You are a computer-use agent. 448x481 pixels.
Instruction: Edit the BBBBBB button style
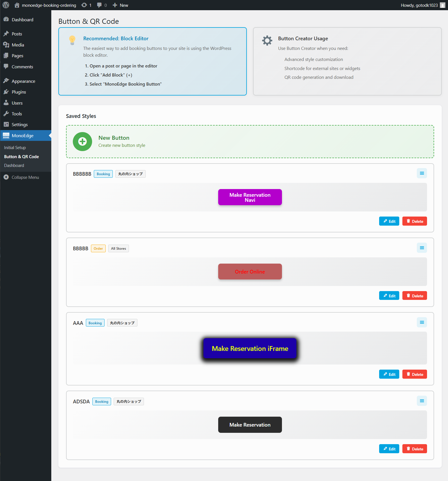(389, 221)
